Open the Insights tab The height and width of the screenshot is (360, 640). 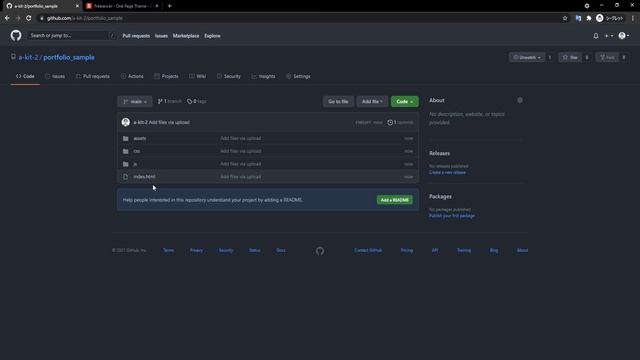point(263,76)
